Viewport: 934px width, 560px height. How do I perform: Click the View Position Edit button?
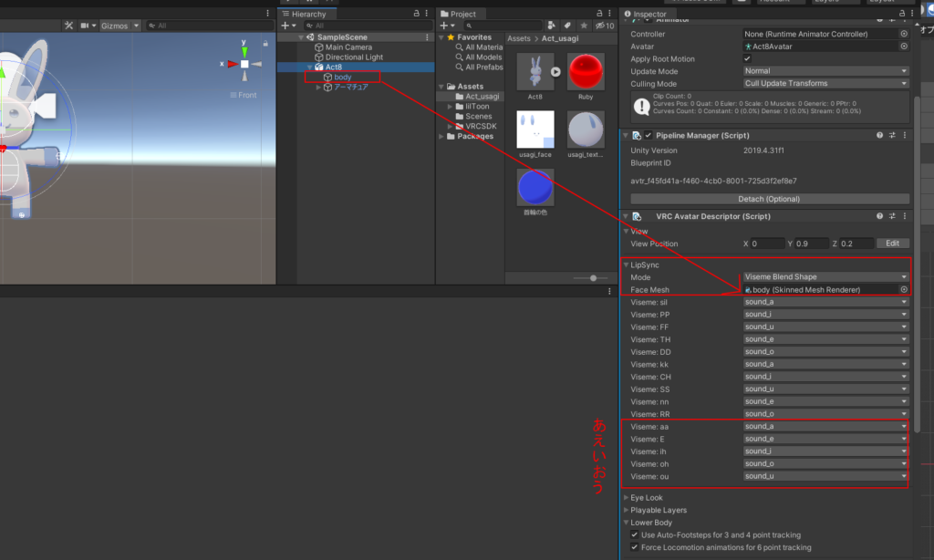[x=892, y=244]
